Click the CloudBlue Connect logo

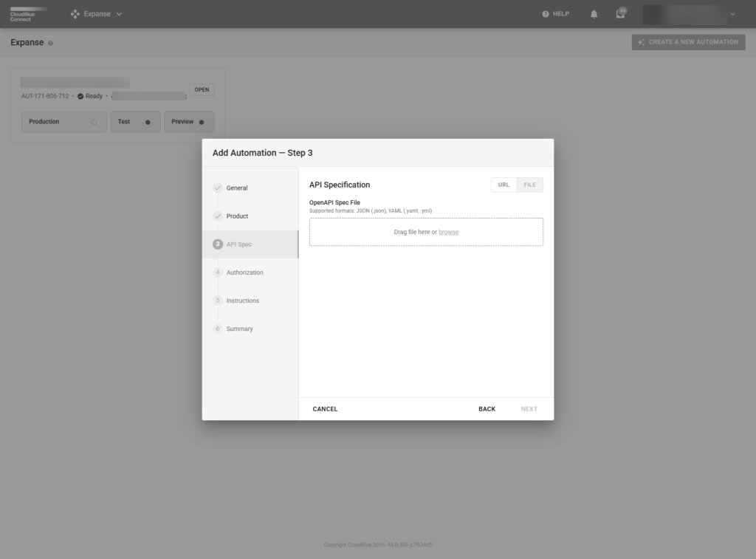28,14
